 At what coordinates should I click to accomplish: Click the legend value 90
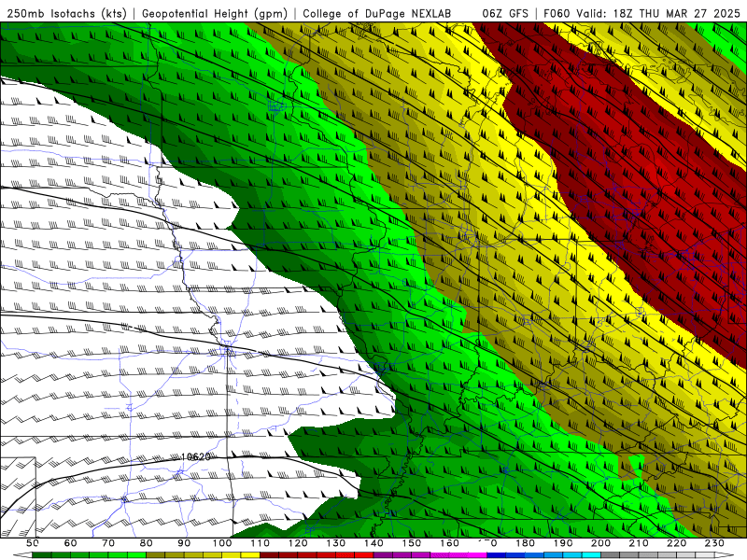coord(184,543)
